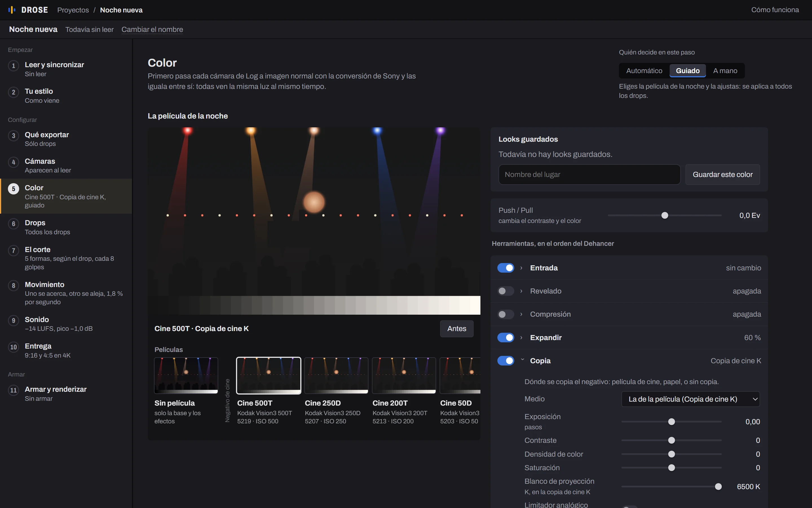Open the Cómo funciona link
The image size is (812, 508).
(775, 10)
